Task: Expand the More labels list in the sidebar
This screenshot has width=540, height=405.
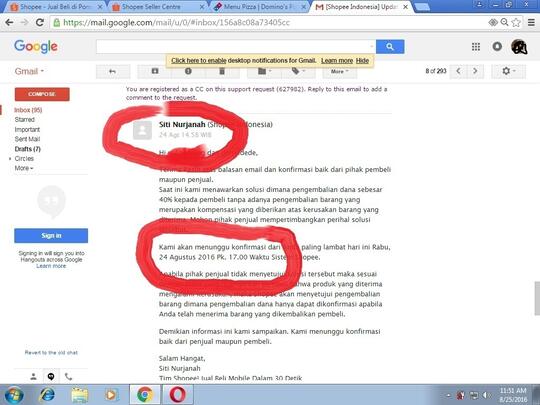Action: [24, 168]
